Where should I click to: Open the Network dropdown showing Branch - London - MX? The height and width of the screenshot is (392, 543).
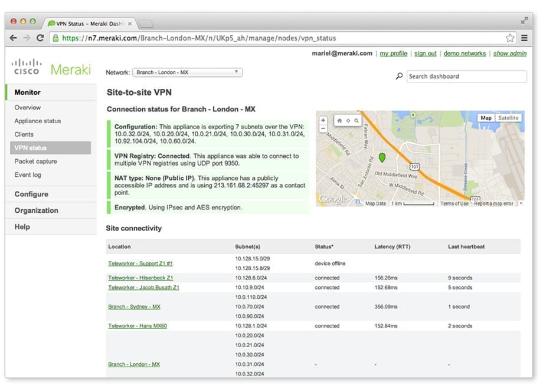(187, 73)
